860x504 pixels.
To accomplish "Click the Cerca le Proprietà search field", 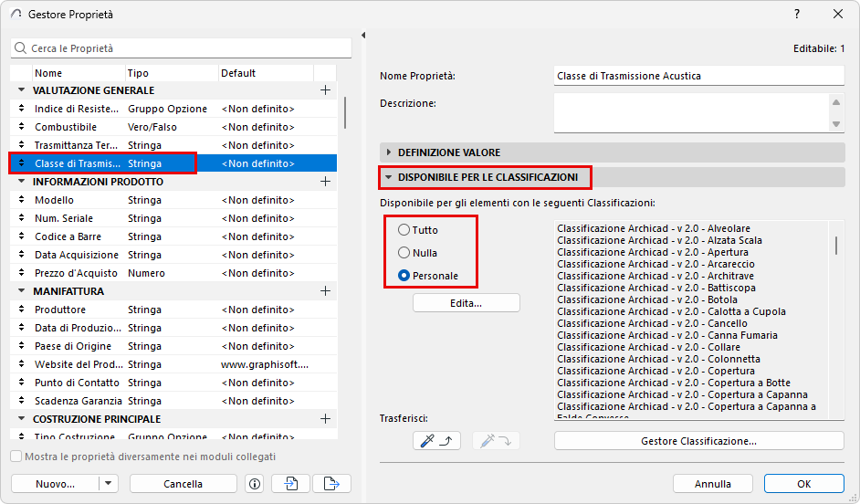I will point(181,48).
